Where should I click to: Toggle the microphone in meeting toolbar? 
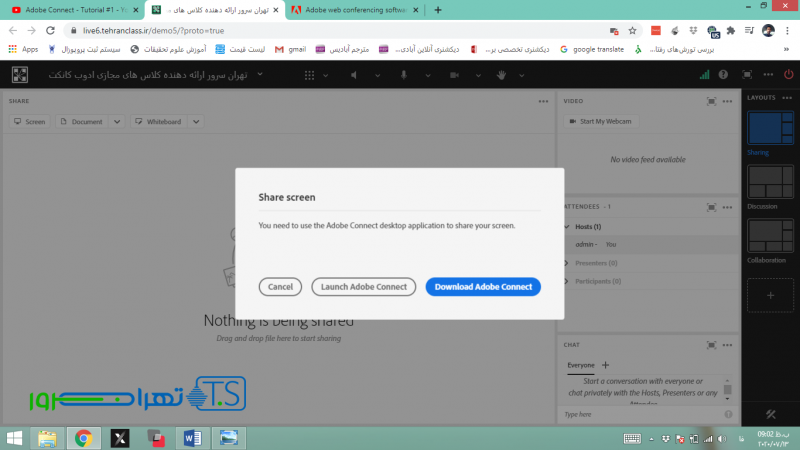click(x=404, y=75)
